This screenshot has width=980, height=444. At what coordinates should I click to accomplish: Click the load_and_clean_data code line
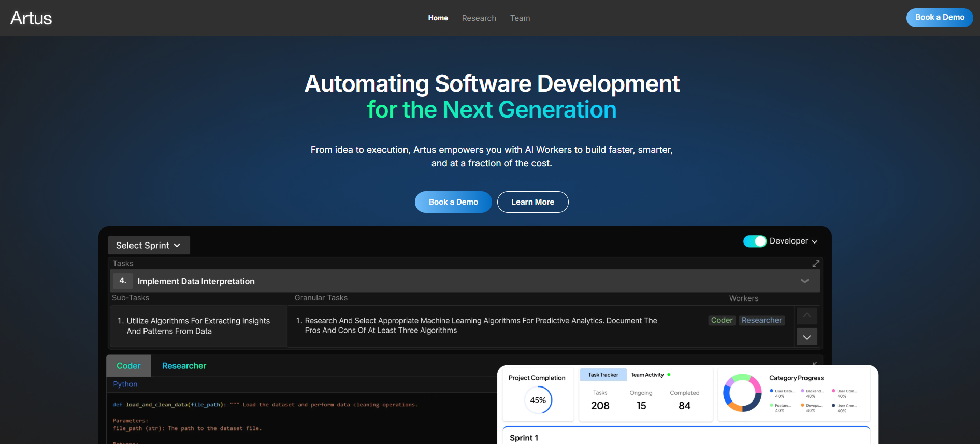click(265, 405)
